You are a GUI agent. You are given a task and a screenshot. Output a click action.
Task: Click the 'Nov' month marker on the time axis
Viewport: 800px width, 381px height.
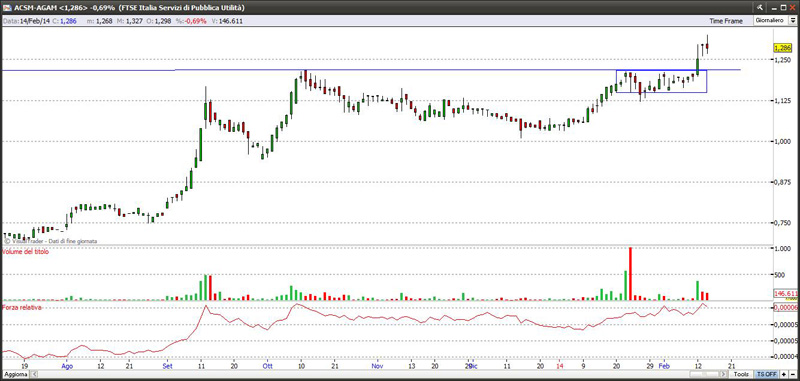coord(377,366)
